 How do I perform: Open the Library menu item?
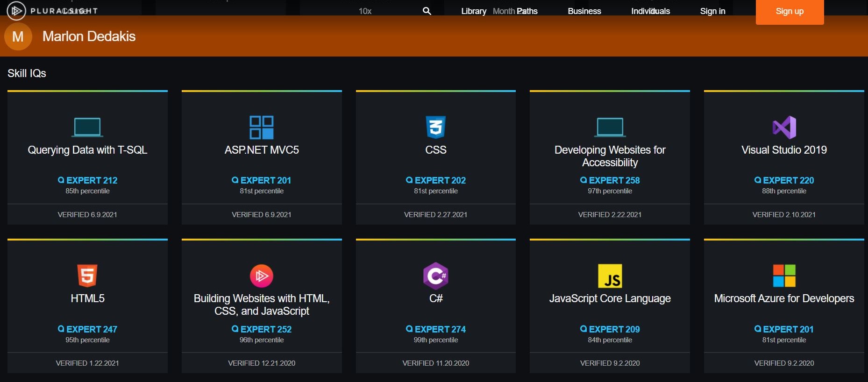point(474,11)
